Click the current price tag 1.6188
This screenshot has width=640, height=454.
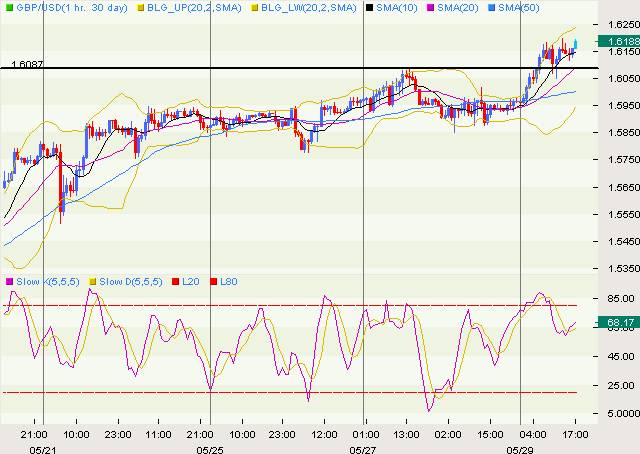point(619,41)
